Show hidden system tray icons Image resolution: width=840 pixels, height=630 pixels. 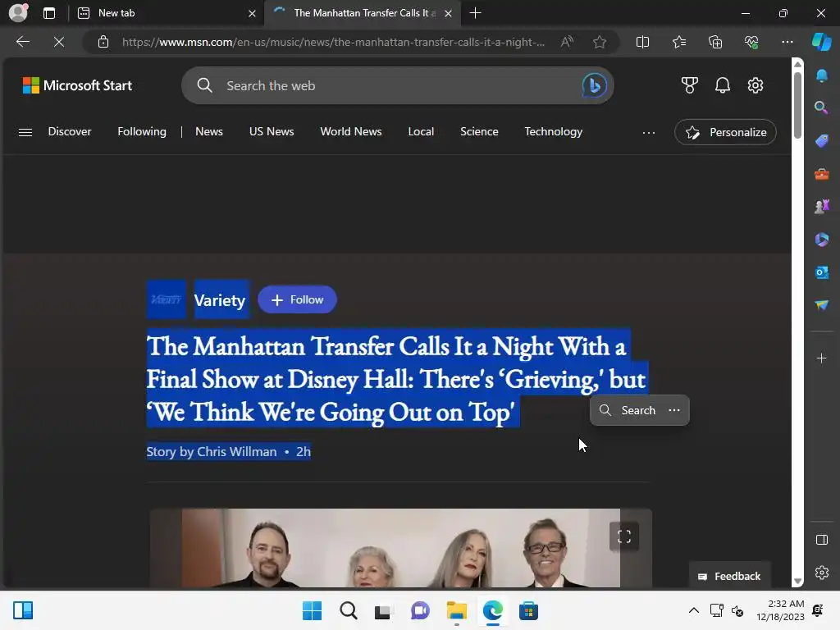693,610
